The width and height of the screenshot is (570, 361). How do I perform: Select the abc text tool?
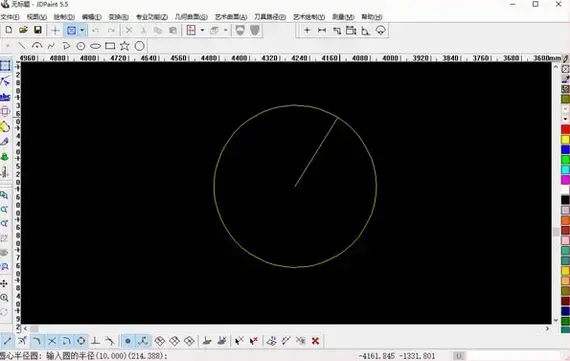click(x=5, y=97)
